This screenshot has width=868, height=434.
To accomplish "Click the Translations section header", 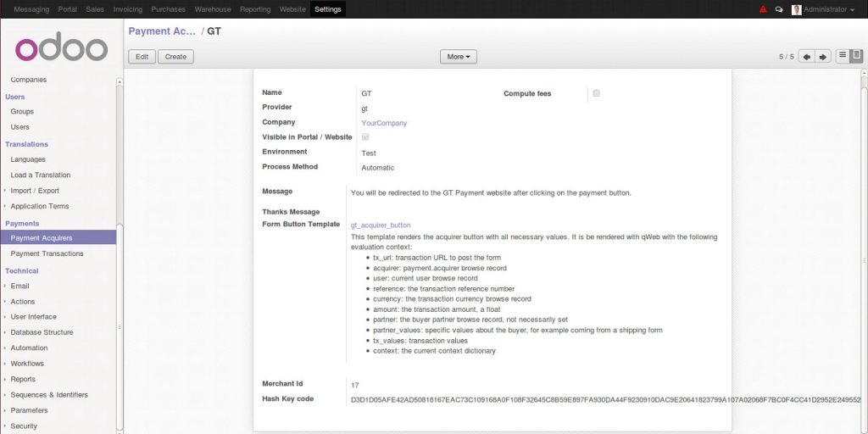I will click(x=26, y=144).
